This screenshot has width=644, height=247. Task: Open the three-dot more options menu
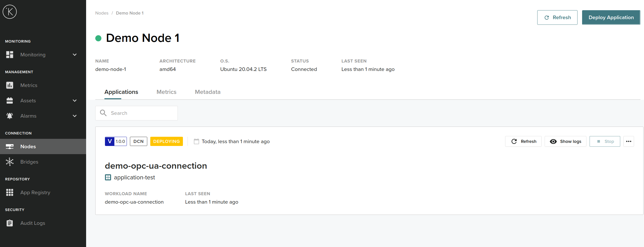(628, 141)
